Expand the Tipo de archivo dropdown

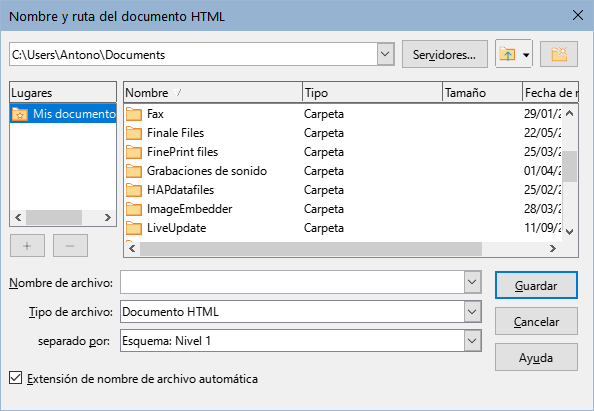point(472,312)
